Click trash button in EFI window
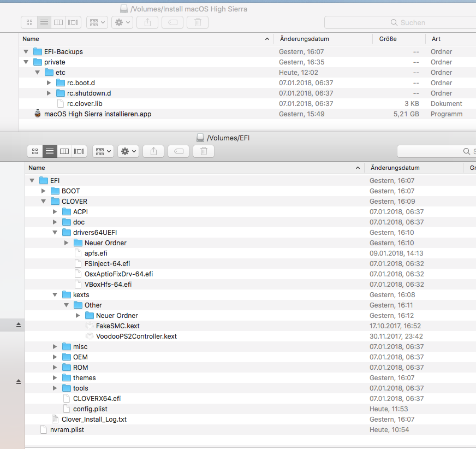 204,151
